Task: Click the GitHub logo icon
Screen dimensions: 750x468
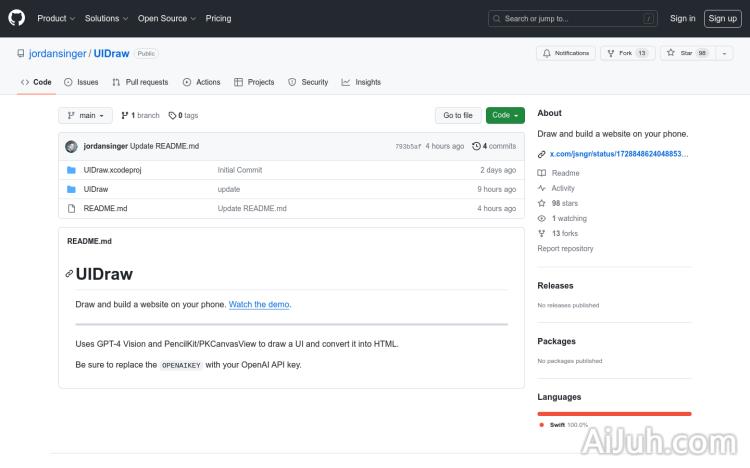Action: point(17,18)
